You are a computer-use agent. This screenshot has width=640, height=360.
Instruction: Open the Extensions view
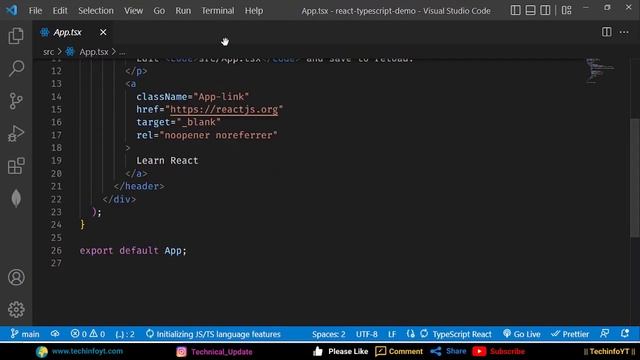16,166
